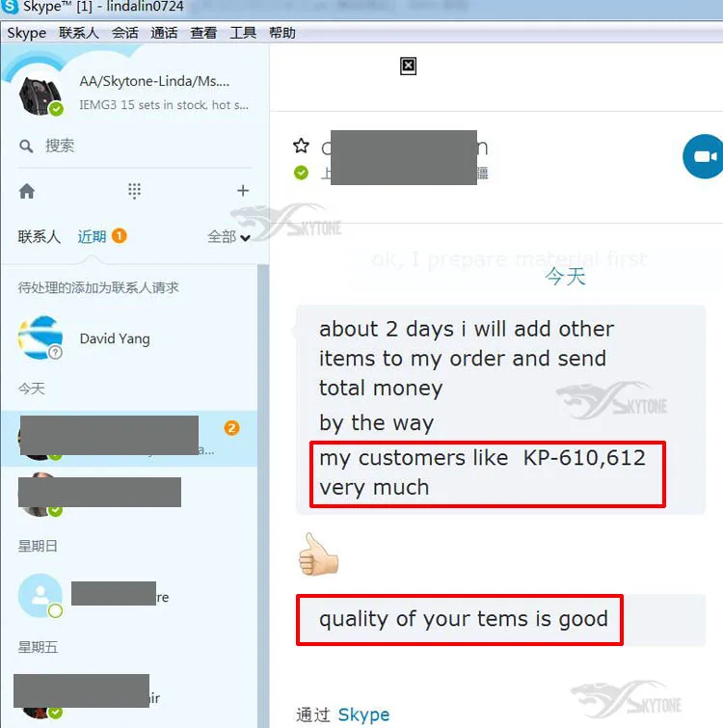Screen dimensions: 723x728
Task: Click the broken image placeholder icon
Action: 408,66
